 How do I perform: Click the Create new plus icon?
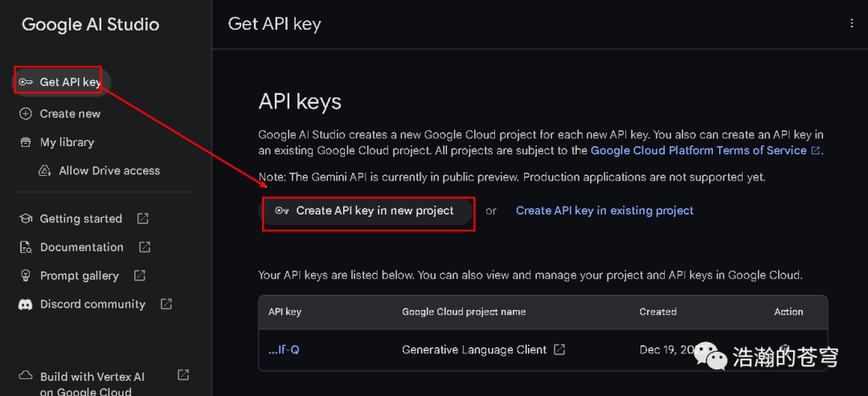coord(26,114)
